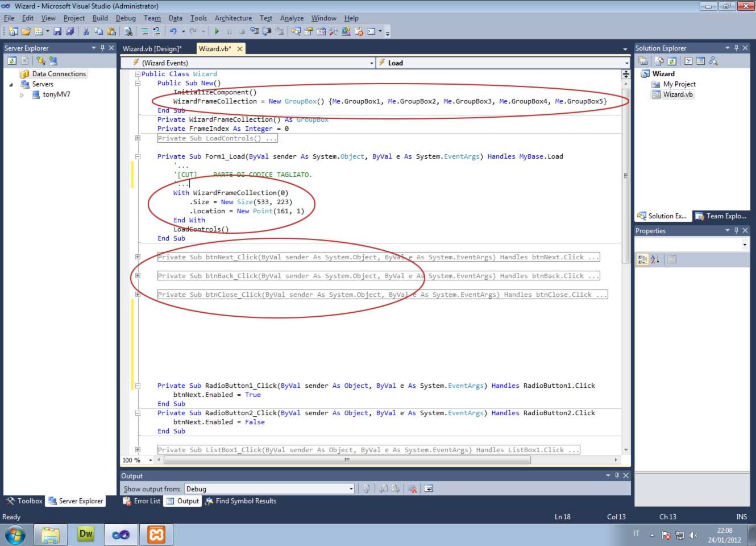The width and height of the screenshot is (756, 546).
Task: Toggle auto-hide pin on Server Explorer
Action: [102, 48]
